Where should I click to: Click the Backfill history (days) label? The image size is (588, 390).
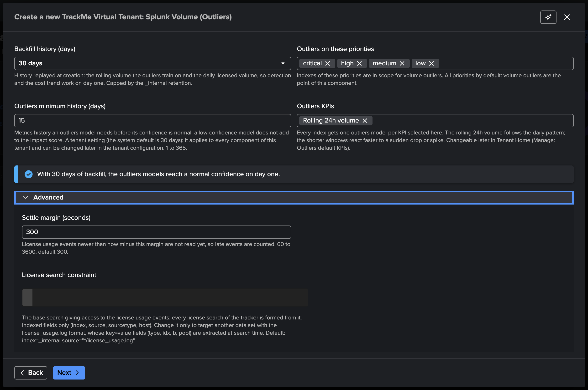click(45, 49)
